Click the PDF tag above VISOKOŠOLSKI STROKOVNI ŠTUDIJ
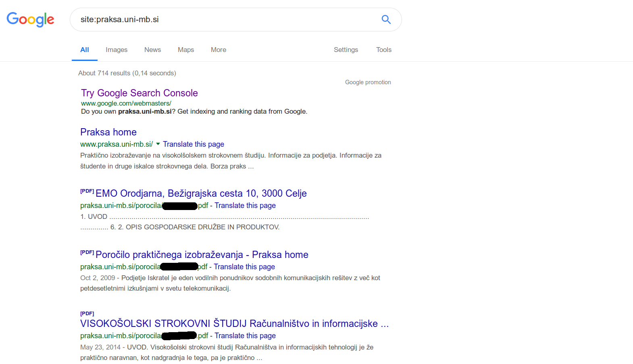The height and width of the screenshot is (364, 633). (87, 314)
